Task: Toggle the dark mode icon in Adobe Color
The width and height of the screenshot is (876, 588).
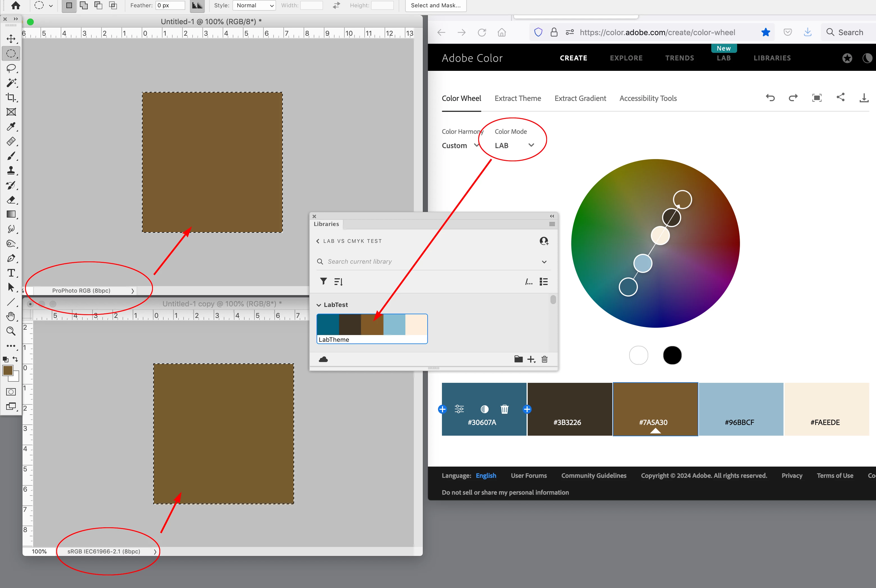Action: pos(867,58)
